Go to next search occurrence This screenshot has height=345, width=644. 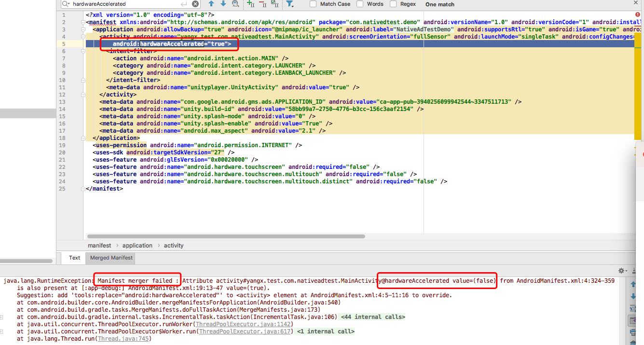pyautogui.click(x=223, y=4)
